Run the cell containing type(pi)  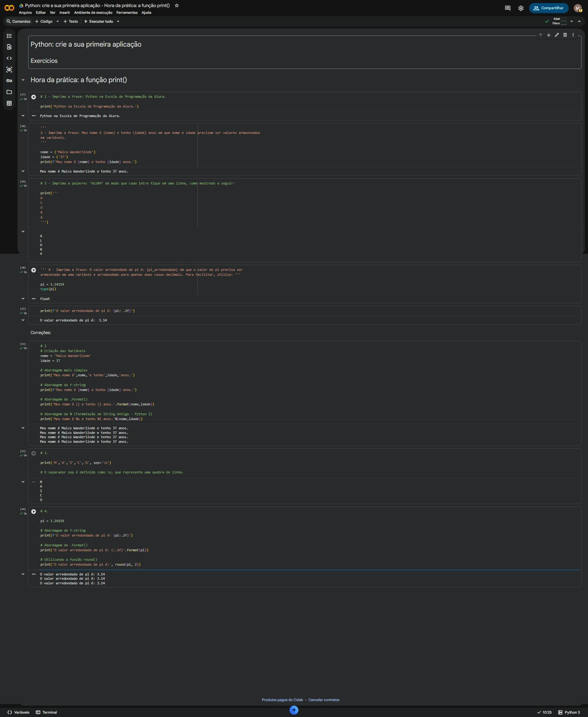tap(33, 270)
